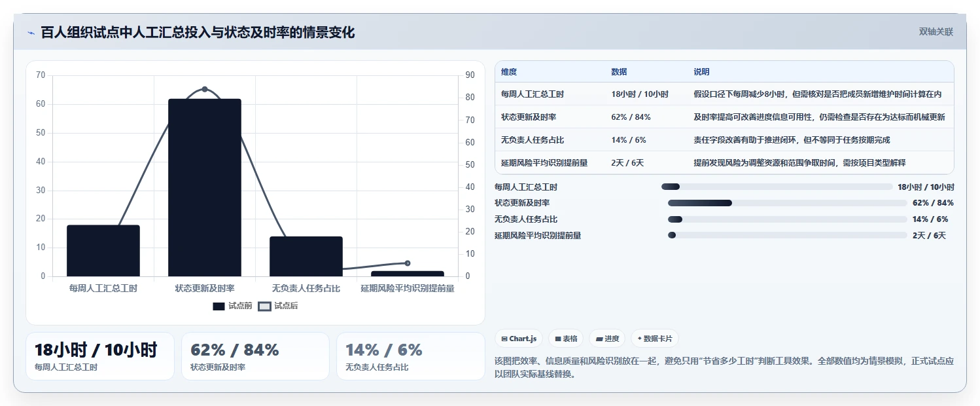This screenshot has height=406, width=980.
Task: Click the 维度 table column header
Action: (x=509, y=72)
